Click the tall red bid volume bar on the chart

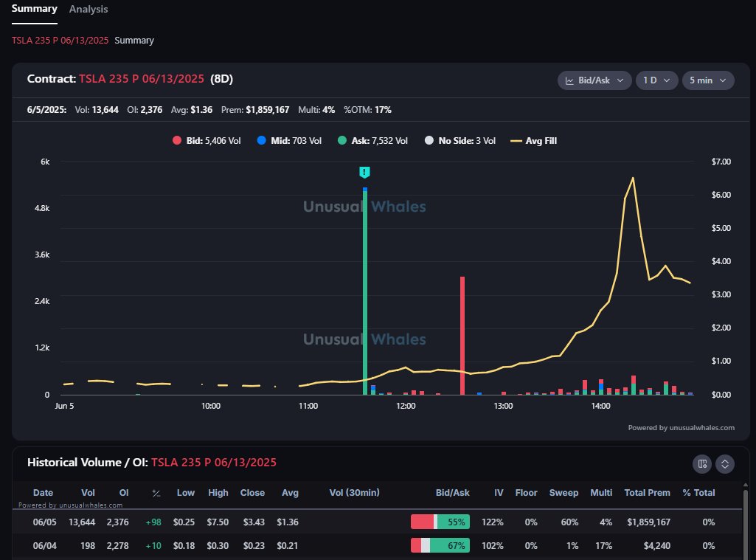(x=462, y=336)
